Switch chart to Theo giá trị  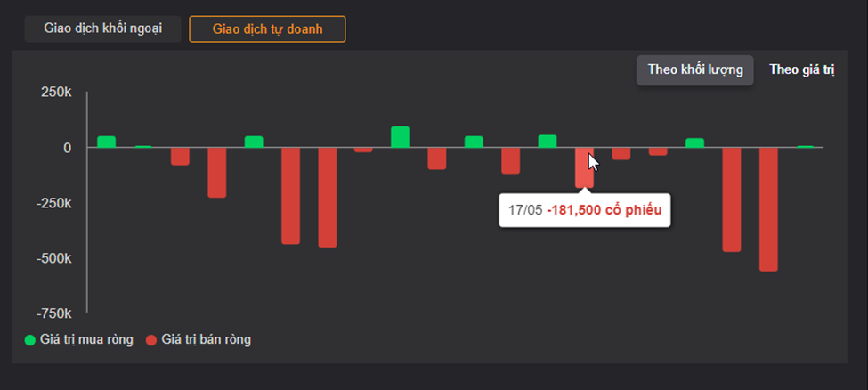click(x=801, y=70)
